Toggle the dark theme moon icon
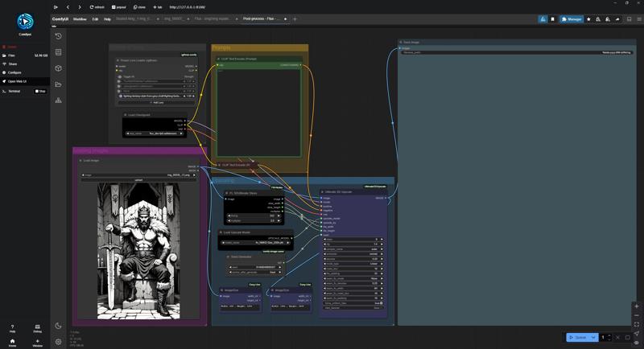644x349 pixels. [58, 326]
